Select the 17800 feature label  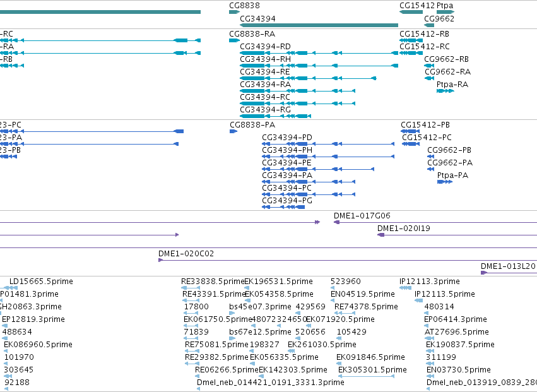pyautogui.click(x=196, y=307)
